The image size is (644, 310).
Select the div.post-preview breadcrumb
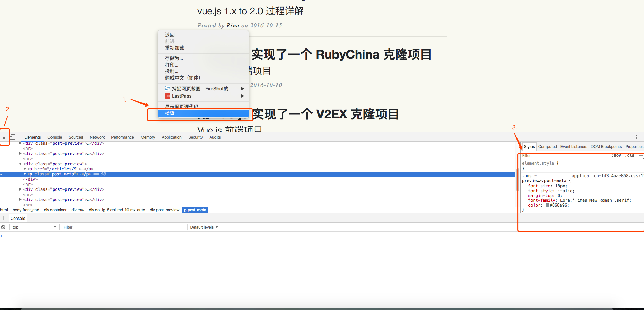click(x=165, y=210)
